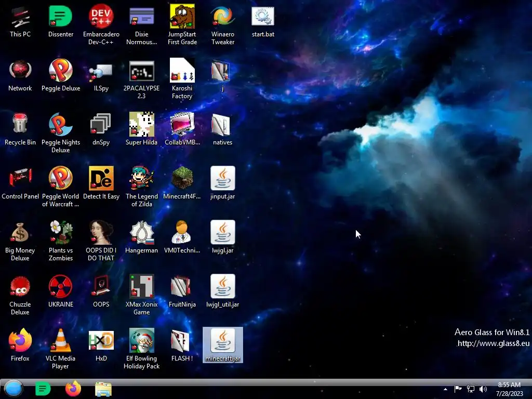Screen dimensions: 532x399
Task: Open Action Center flag icon
Action: click(458, 389)
